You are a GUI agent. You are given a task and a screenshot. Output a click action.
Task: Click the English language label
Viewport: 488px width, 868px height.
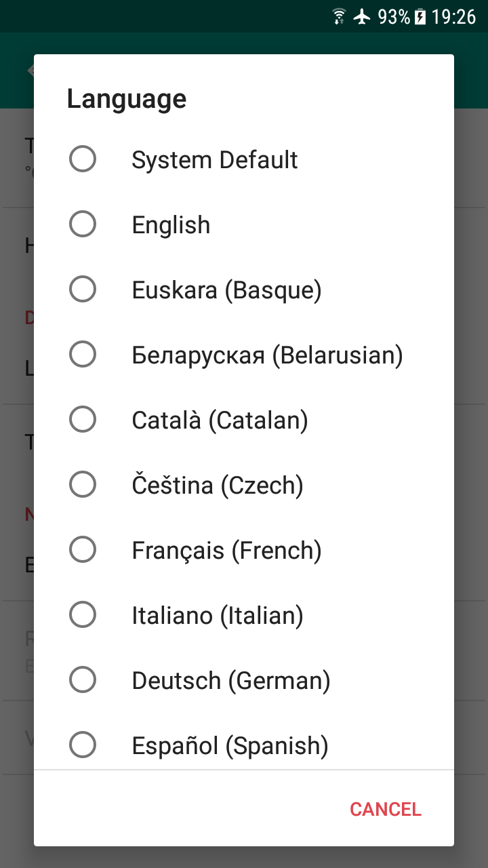[171, 224]
